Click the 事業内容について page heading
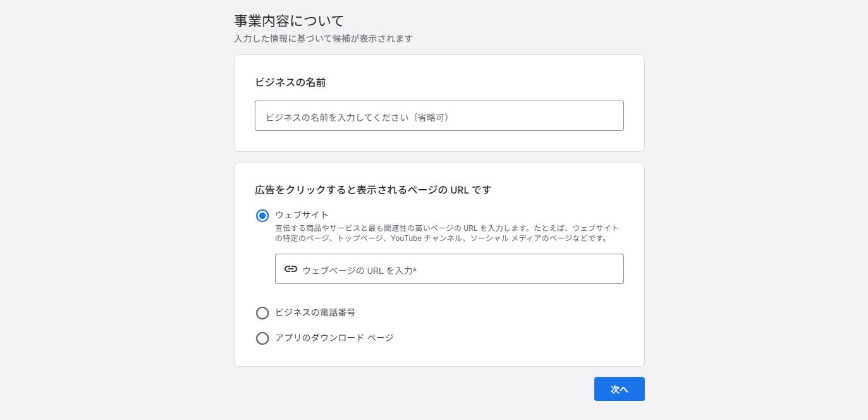868x420 pixels. point(288,20)
